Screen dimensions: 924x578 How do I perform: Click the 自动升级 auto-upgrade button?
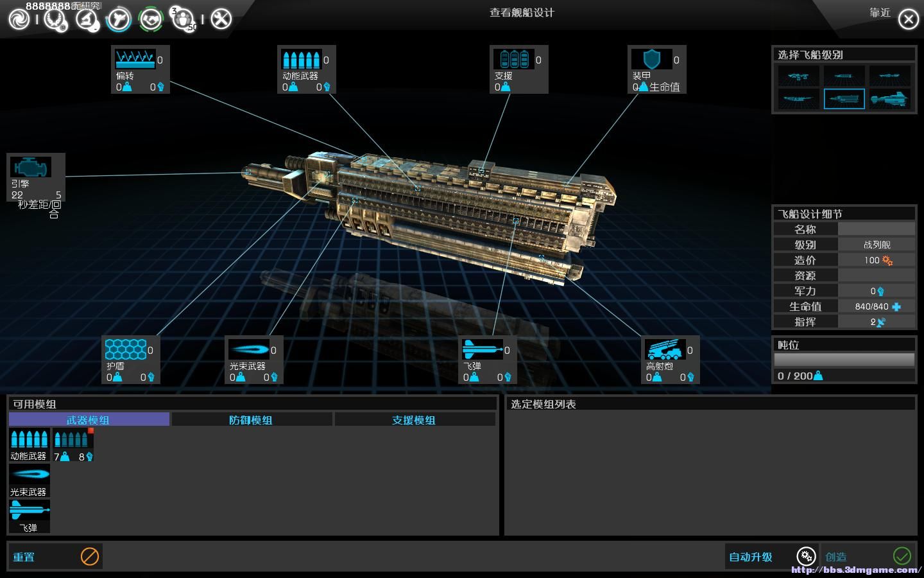pyautogui.click(x=772, y=556)
